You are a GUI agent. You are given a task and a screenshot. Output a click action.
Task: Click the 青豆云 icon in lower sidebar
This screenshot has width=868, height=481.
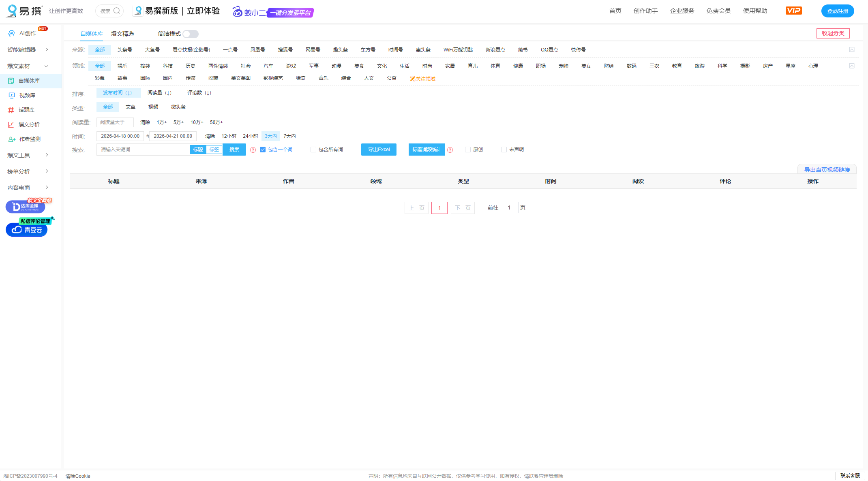pos(16,230)
